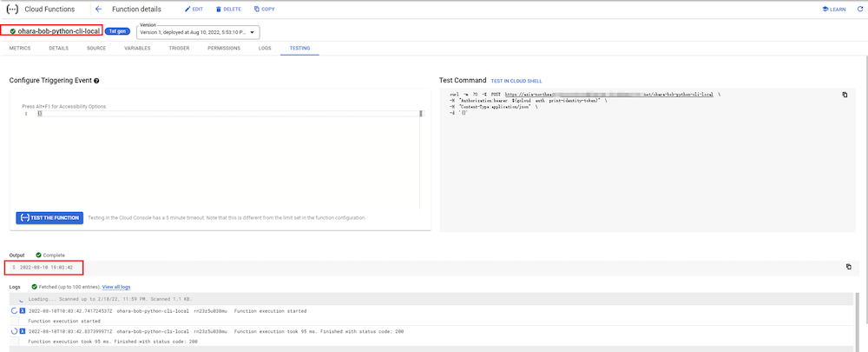Switch to the Metrics tab
Image resolution: width=868 pixels, height=352 pixels.
[x=20, y=48]
